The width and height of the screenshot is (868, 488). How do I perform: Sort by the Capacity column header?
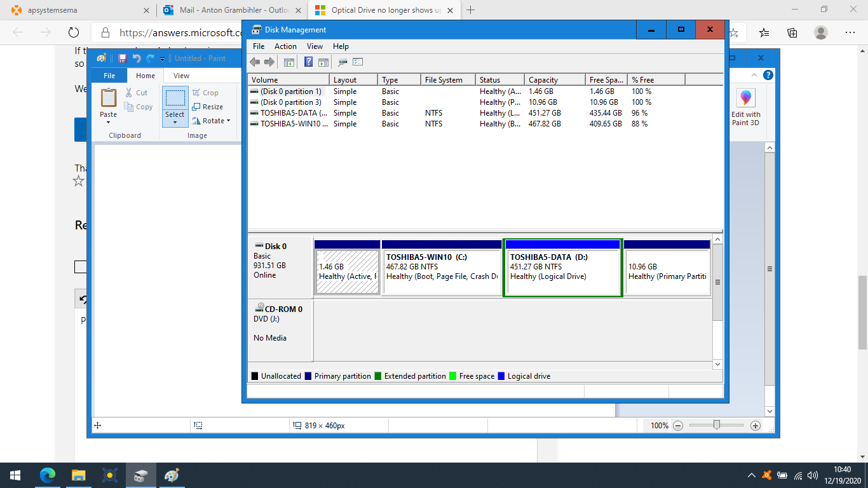coord(555,80)
